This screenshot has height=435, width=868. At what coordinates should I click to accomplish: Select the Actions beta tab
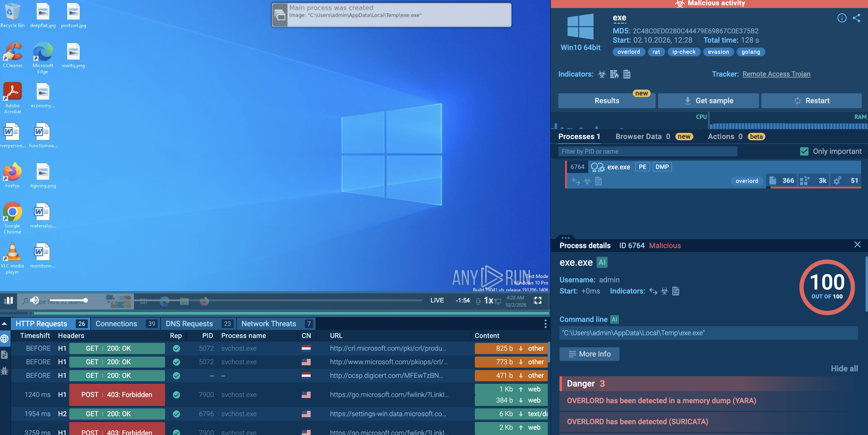(x=736, y=136)
